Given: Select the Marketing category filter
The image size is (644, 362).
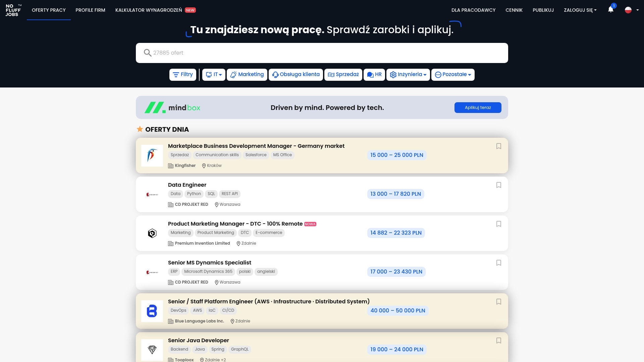Looking at the screenshot, I should point(247,75).
